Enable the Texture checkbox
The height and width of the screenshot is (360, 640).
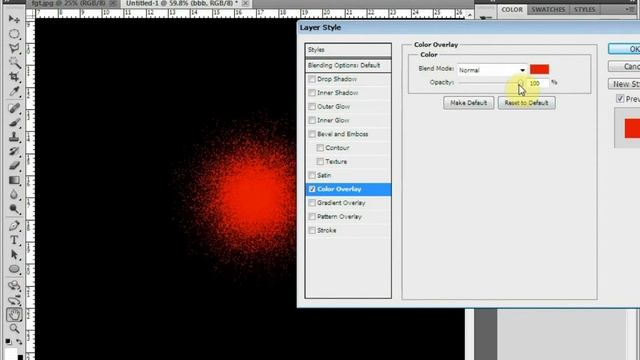320,162
